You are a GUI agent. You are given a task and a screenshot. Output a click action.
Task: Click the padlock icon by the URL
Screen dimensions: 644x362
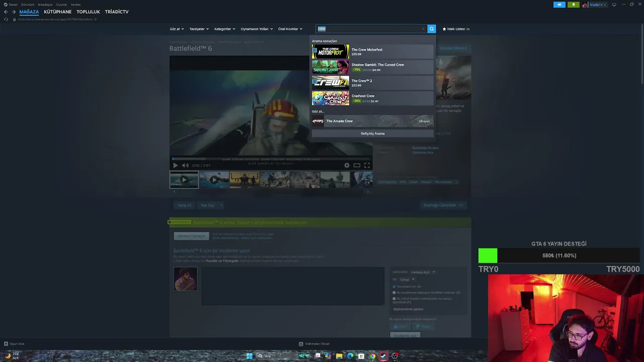click(x=14, y=19)
